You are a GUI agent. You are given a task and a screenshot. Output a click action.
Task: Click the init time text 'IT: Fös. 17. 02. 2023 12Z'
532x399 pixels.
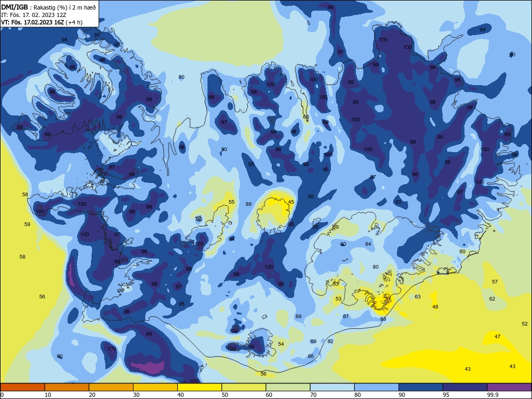34,15
